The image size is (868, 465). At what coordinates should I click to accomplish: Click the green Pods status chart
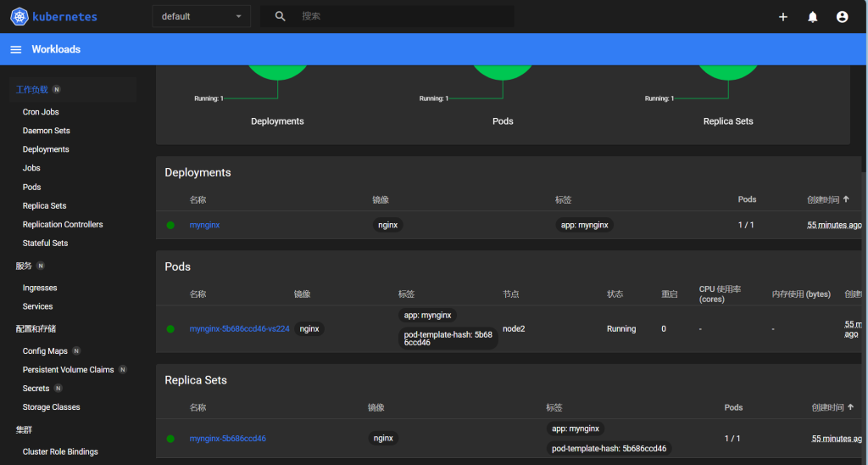pos(503,71)
